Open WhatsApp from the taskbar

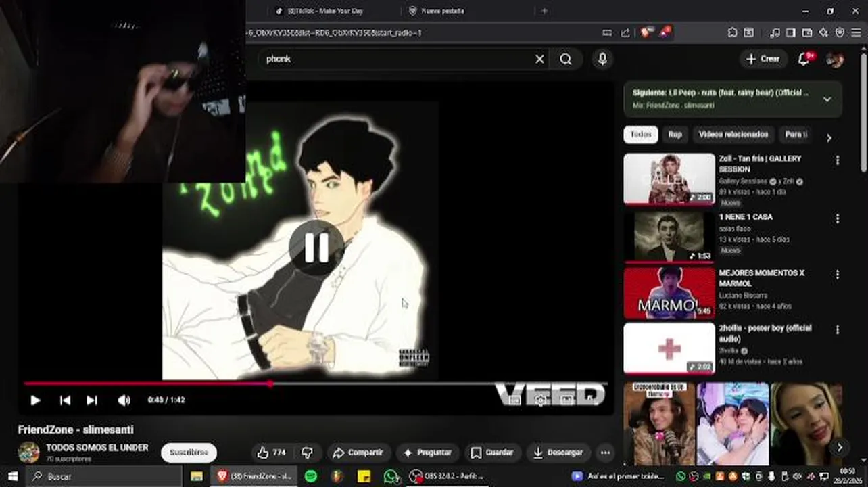tap(391, 476)
